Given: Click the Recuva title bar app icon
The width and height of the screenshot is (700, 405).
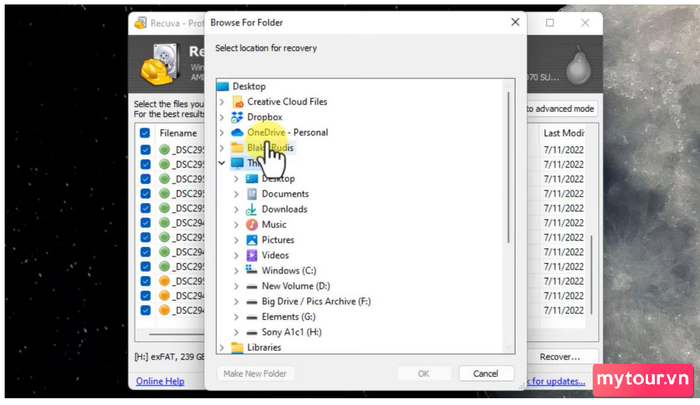Looking at the screenshot, I should 141,23.
